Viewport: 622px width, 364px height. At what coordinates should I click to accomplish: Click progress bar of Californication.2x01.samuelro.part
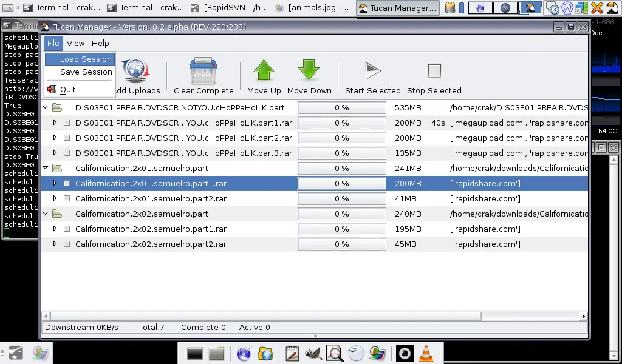pos(342,168)
